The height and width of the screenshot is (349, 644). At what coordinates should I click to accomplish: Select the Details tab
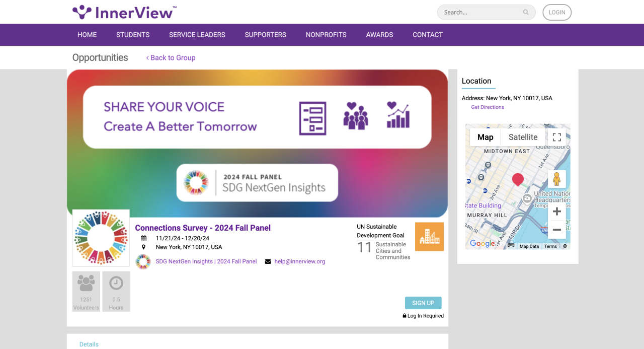(89, 344)
